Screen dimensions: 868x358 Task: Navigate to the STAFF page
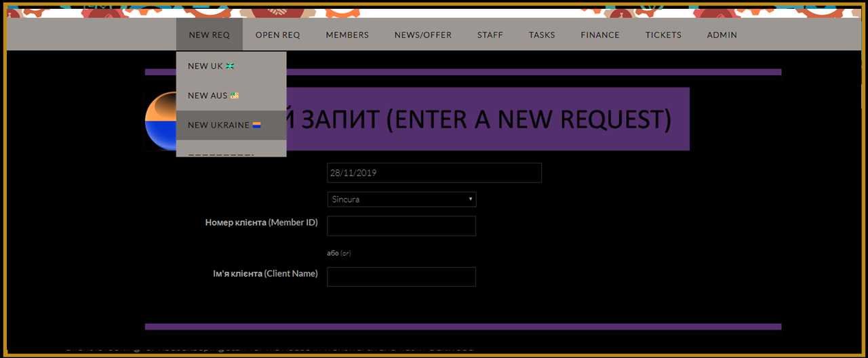(490, 35)
